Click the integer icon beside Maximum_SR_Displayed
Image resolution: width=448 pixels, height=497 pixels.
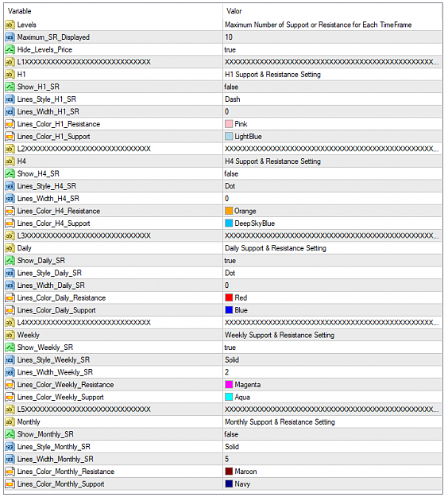point(10,37)
